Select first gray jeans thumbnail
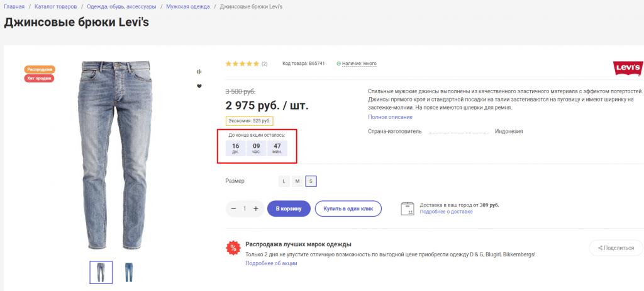This screenshot has height=291, width=644. pyautogui.click(x=101, y=273)
